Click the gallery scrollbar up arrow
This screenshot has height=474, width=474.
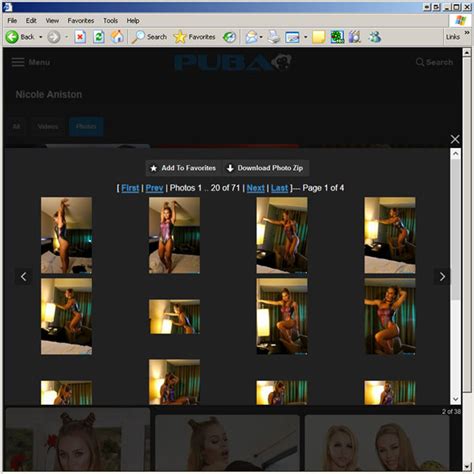pos(455,154)
